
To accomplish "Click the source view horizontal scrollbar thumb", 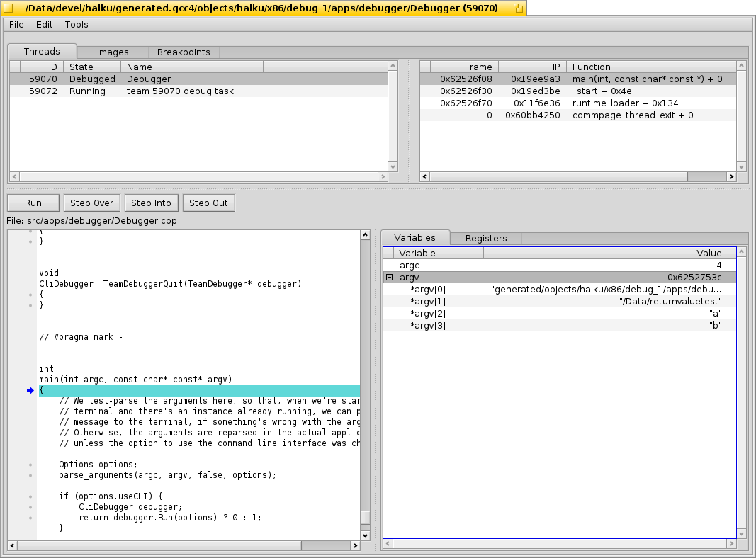I will pos(159,545).
